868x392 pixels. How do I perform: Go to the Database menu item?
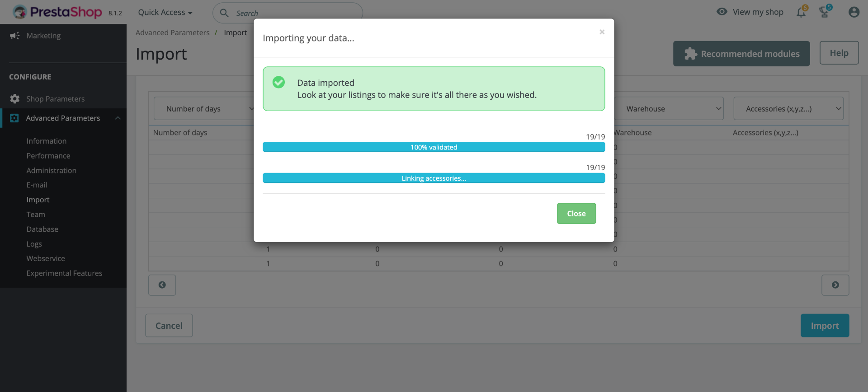[42, 229]
